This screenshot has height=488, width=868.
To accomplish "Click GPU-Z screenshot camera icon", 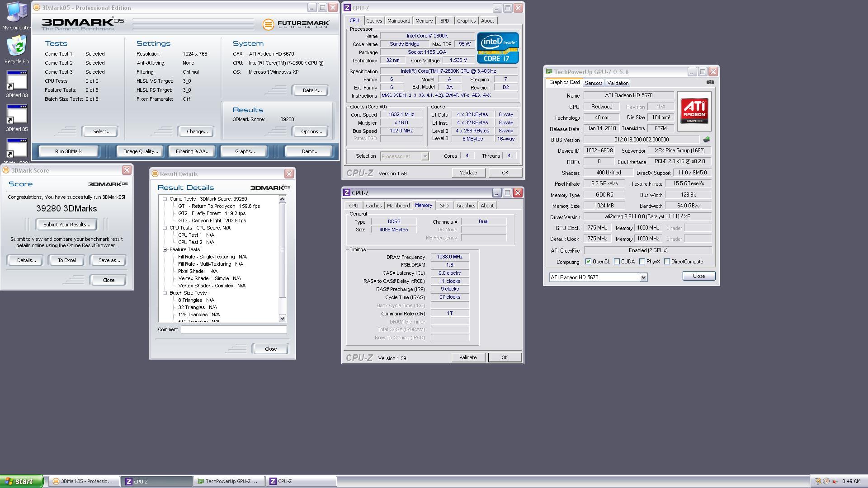I will [x=710, y=82].
